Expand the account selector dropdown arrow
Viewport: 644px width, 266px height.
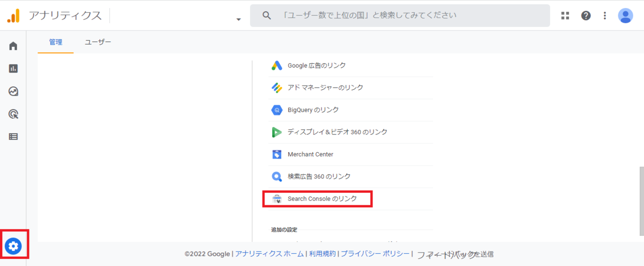pos(238,20)
